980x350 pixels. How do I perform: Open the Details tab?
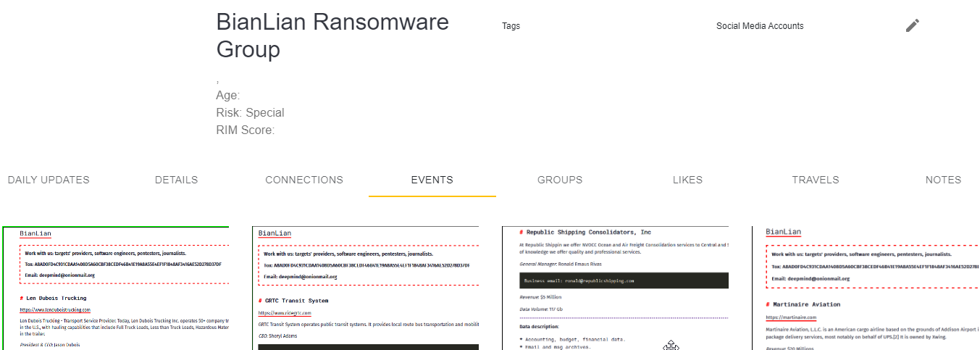point(176,180)
